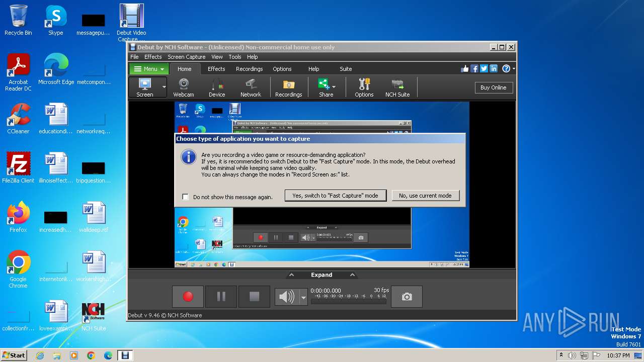Click the LinkedIn share icon

pos(494,69)
